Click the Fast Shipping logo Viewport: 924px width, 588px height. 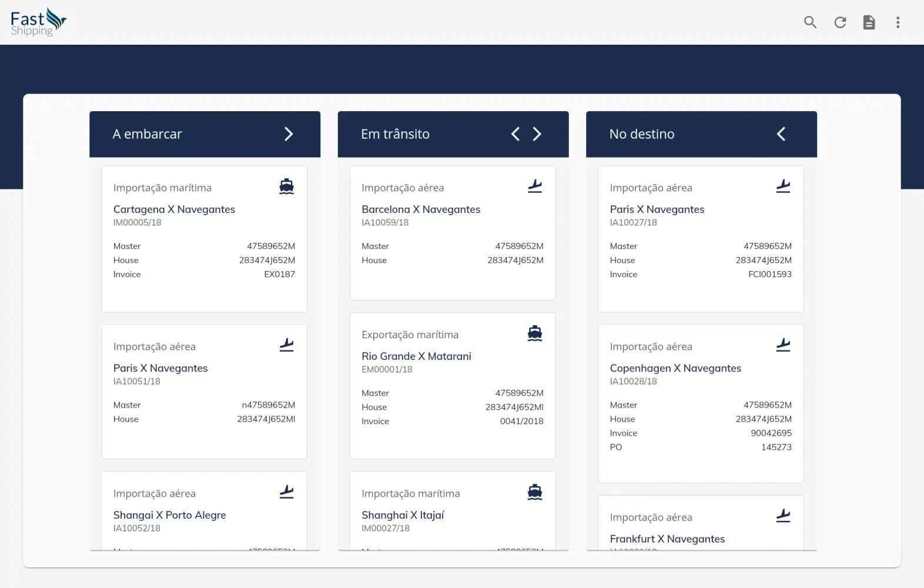pos(38,22)
